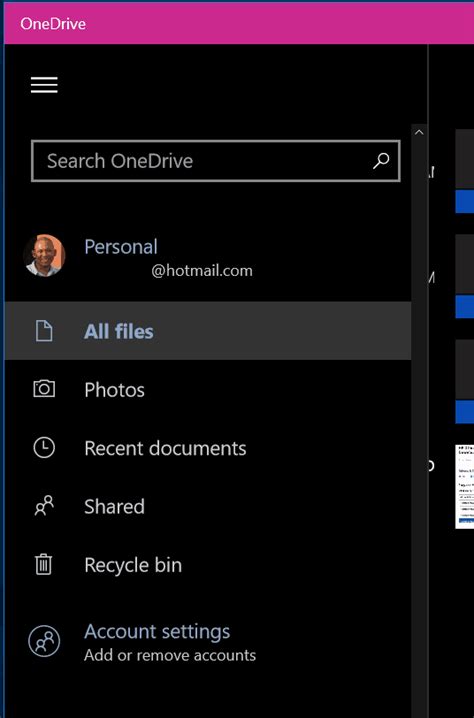The height and width of the screenshot is (718, 474).
Task: Click the Personal account profile picture
Action: click(x=44, y=256)
